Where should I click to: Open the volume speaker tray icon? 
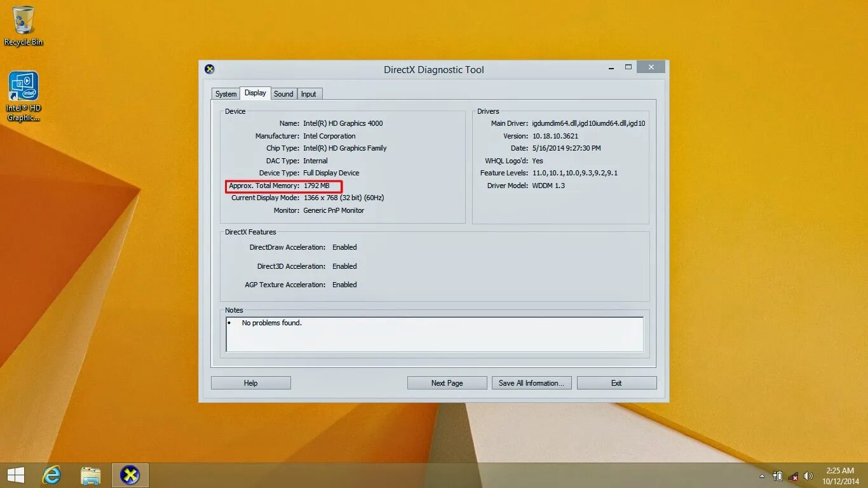point(808,476)
